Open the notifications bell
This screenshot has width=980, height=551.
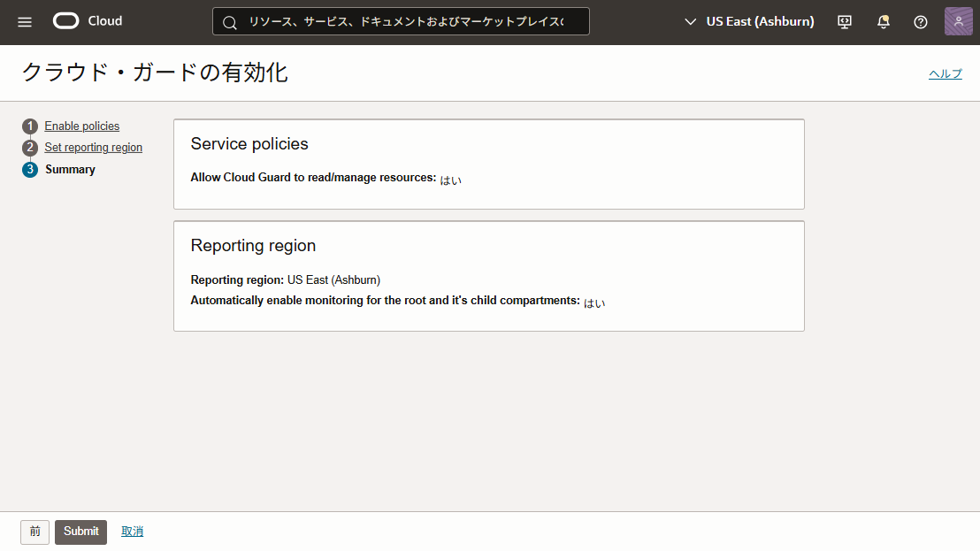(883, 21)
